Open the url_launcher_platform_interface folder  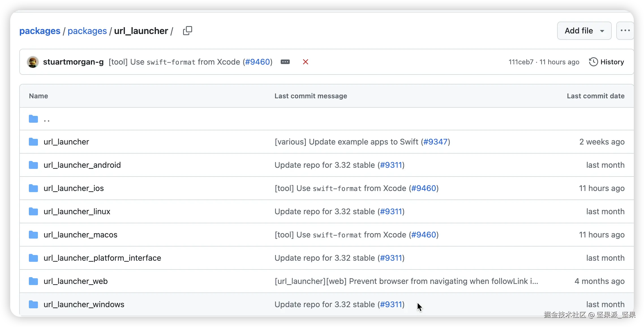click(102, 258)
